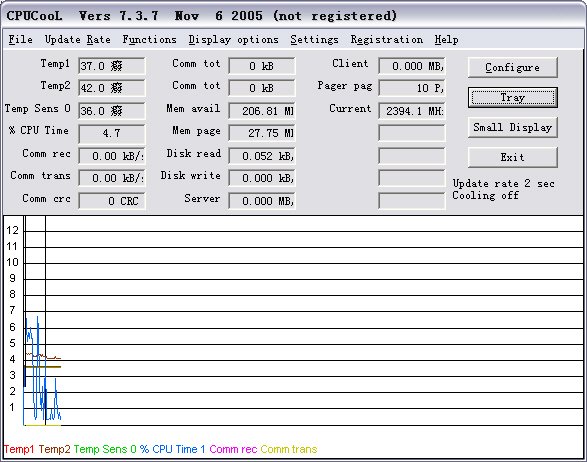The height and width of the screenshot is (462, 587).
Task: Click the Disk write field label
Action: pyautogui.click(x=191, y=176)
